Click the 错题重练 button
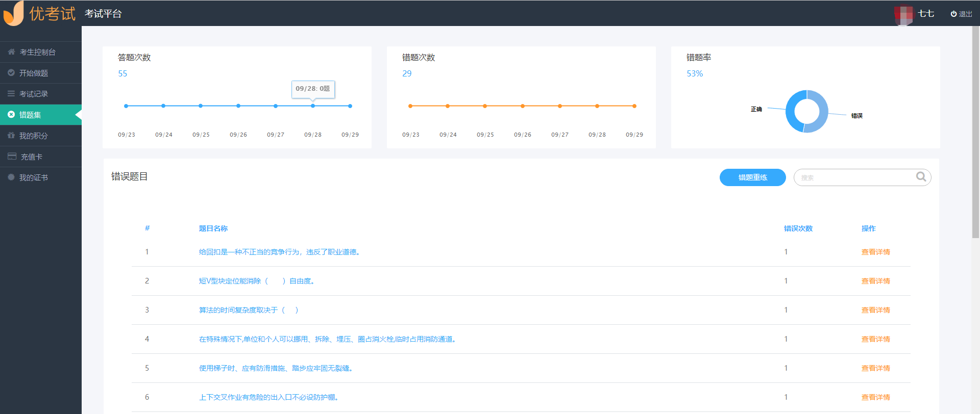 (753, 177)
